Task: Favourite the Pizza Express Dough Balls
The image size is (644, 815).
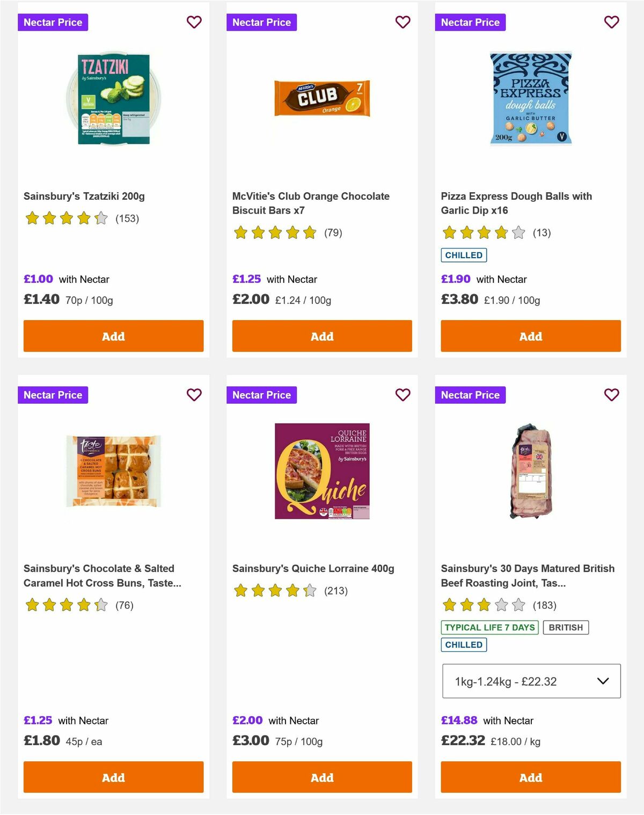Action: pos(611,22)
